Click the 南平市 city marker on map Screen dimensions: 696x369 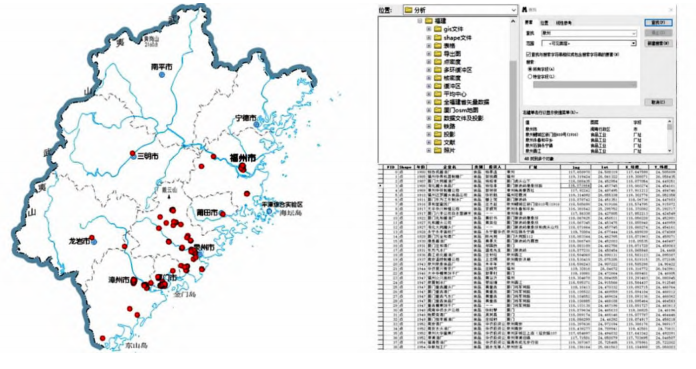162,75
